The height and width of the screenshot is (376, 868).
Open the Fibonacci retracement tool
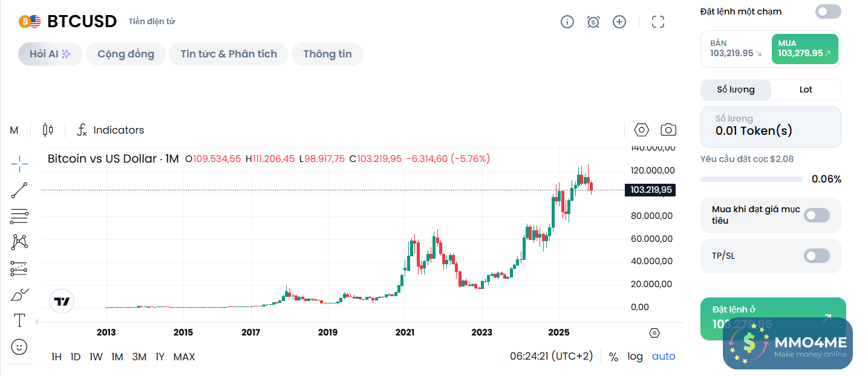pos(19,216)
